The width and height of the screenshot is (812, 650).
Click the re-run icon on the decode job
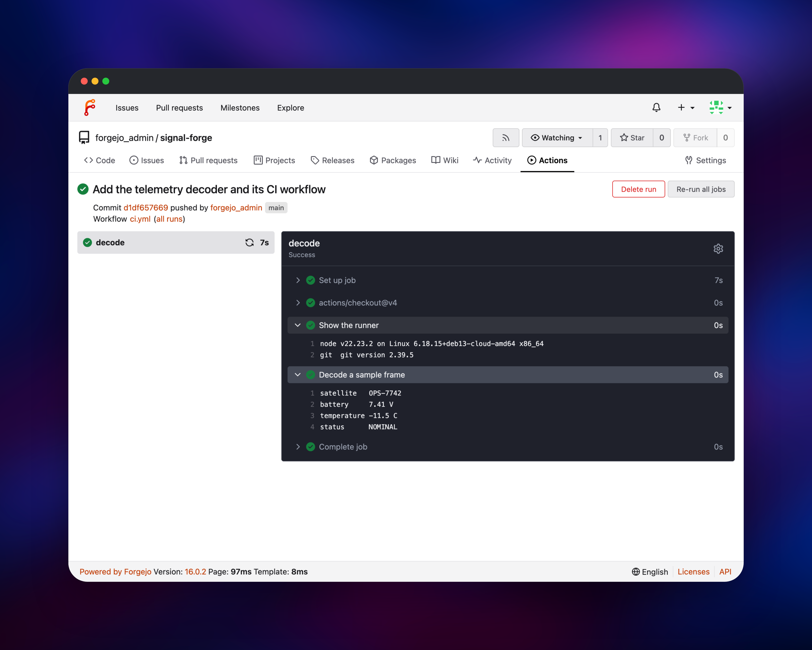(249, 243)
